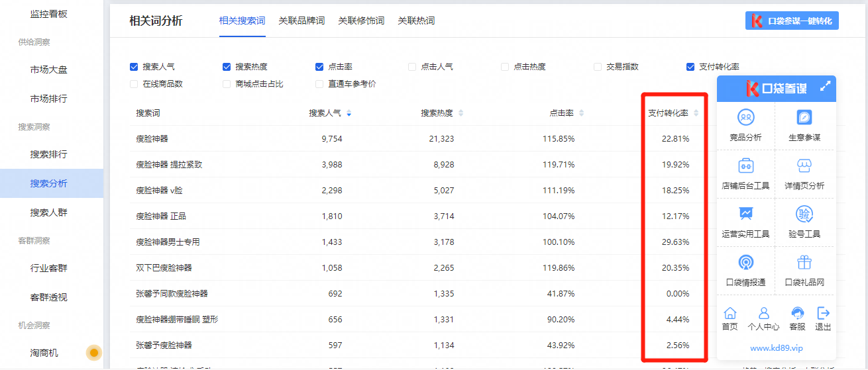
Task: Sort by 支付转化率 column arrow
Action: [696, 113]
